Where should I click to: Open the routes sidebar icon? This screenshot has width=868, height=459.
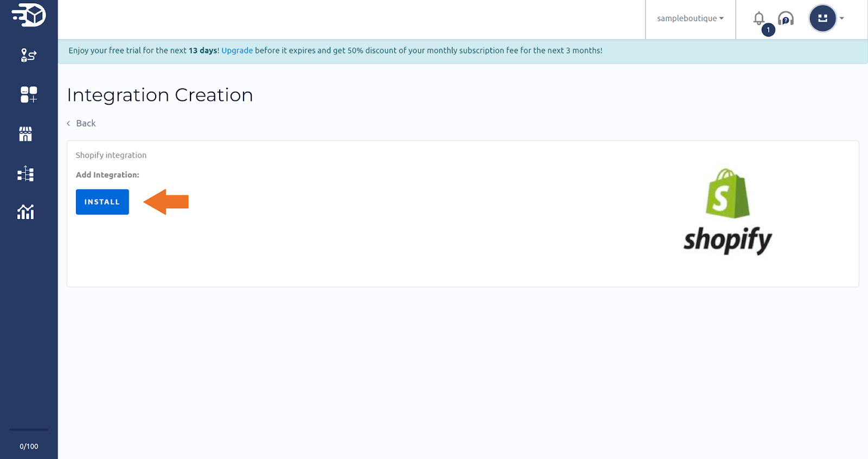29,55
